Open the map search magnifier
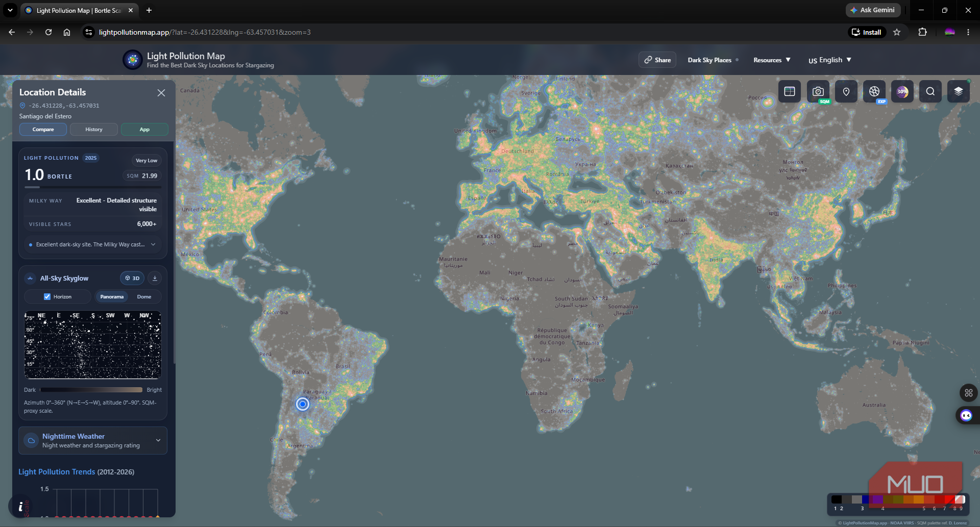Screen dimensions: 980x527 (x=930, y=91)
